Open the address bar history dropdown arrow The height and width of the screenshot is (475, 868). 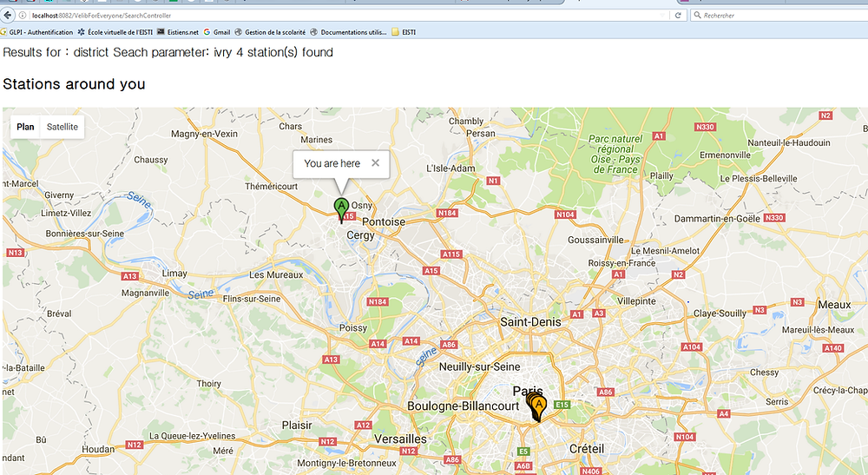coord(662,16)
